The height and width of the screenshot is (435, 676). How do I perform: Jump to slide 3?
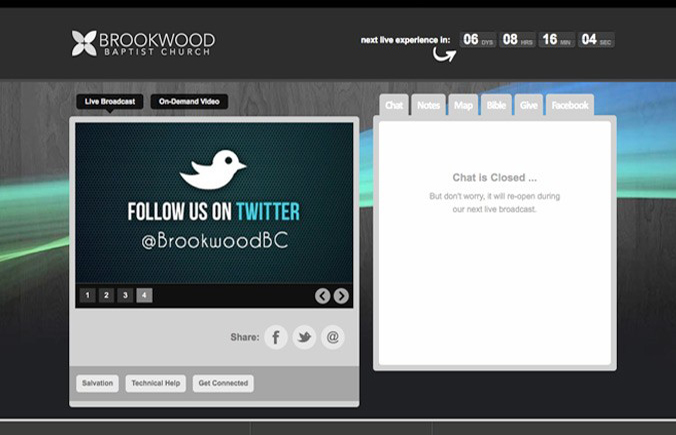pyautogui.click(x=125, y=295)
